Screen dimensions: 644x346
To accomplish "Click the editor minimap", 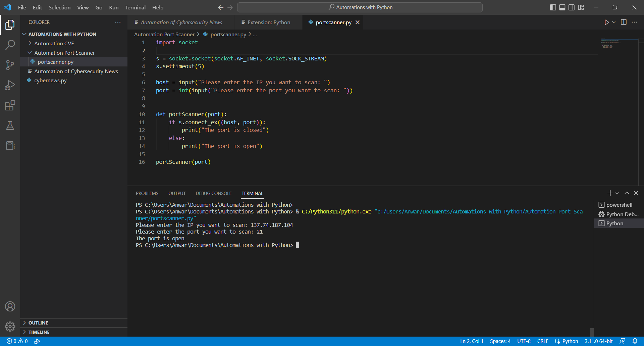I will (618, 44).
